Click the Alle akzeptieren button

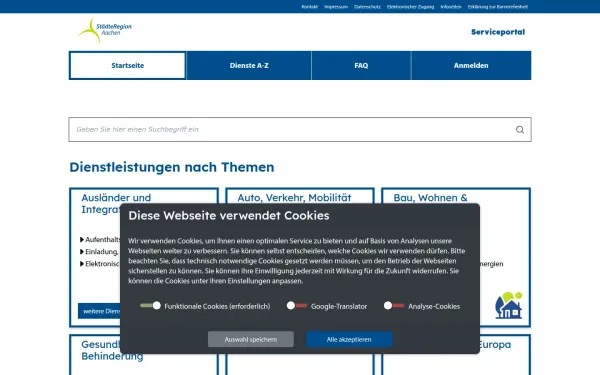(349, 339)
